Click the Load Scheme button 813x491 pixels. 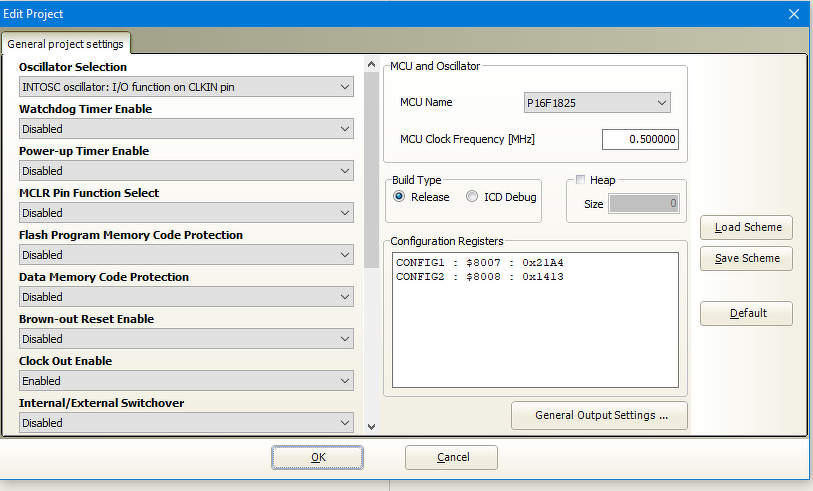point(747,227)
